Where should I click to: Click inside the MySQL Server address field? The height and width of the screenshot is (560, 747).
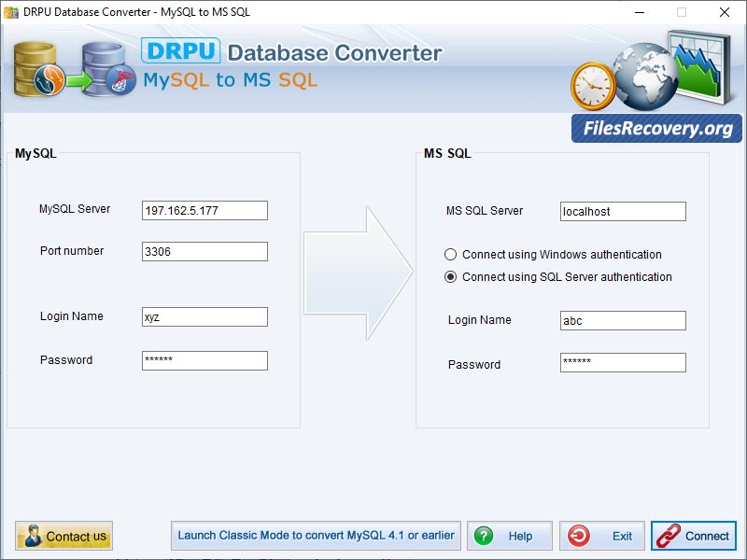204,210
